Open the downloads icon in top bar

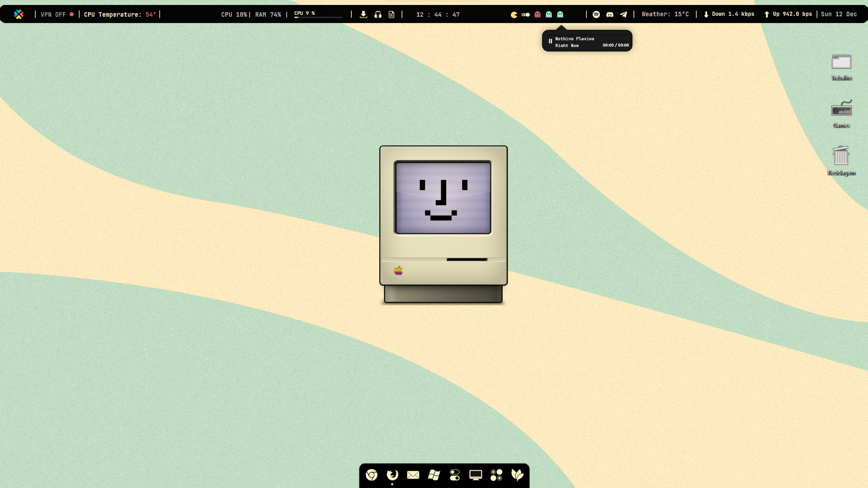(363, 14)
